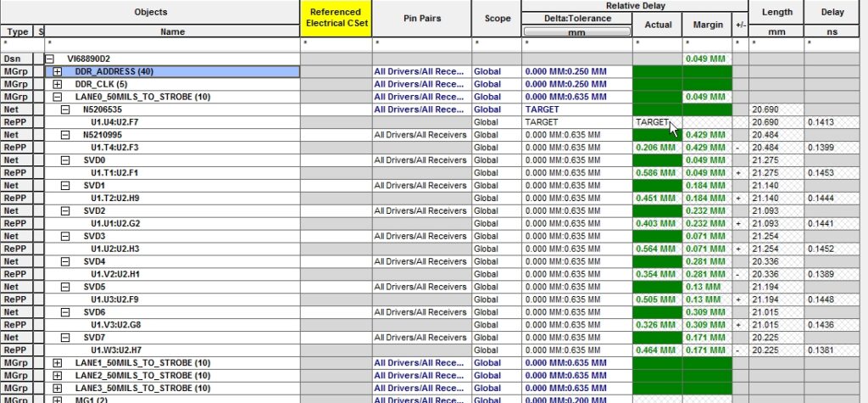Collapse the VI68890D2 design root

click(49, 59)
